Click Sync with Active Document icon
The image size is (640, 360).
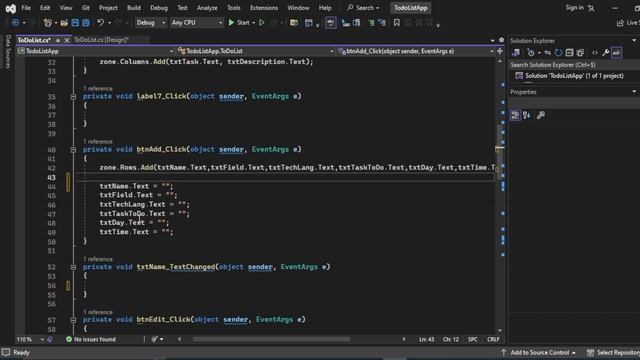click(547, 53)
